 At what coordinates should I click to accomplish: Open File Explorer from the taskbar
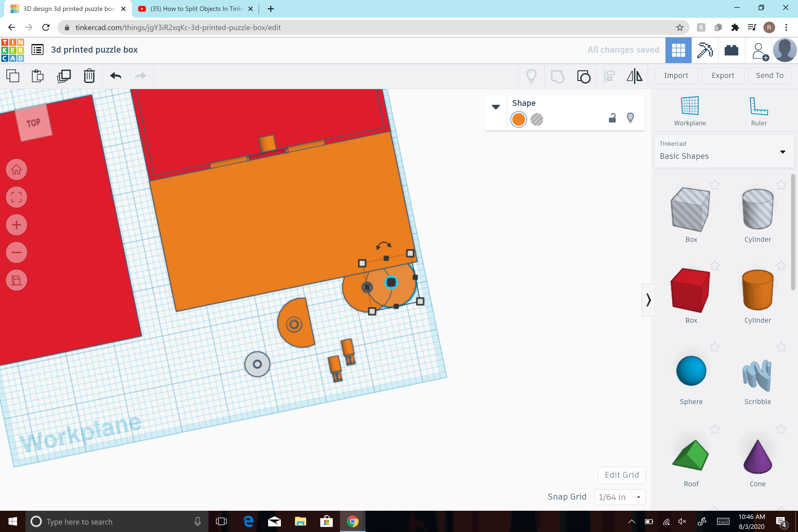click(x=300, y=521)
